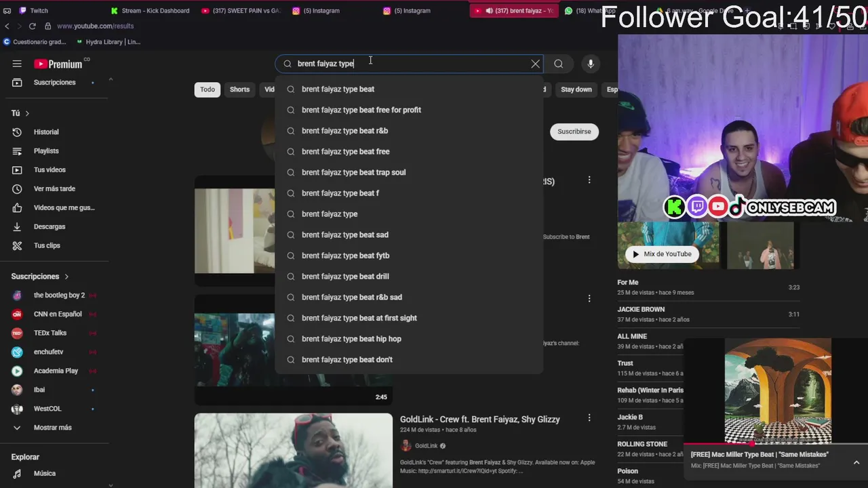Go back with browser back arrow
The image size is (868, 488).
click(7, 26)
